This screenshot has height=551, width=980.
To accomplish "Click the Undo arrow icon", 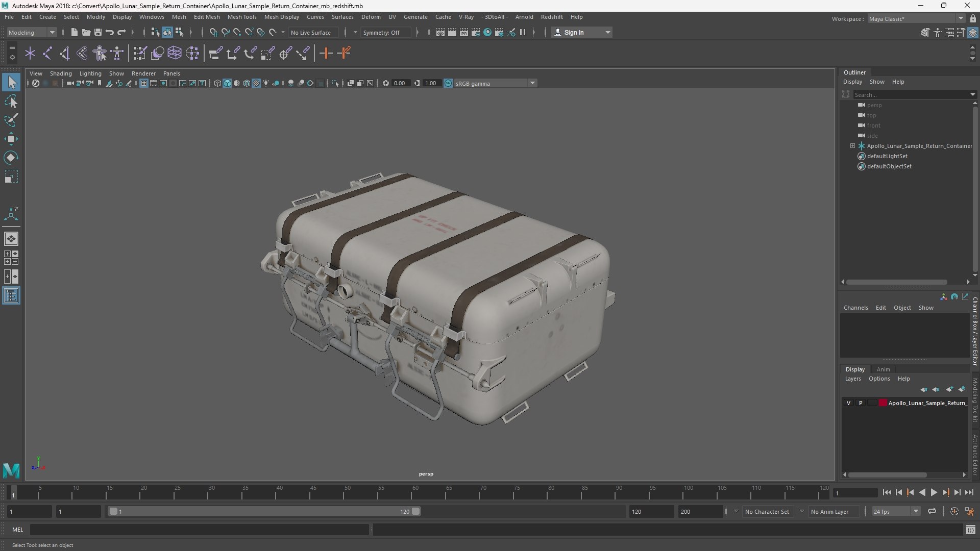I will (109, 32).
